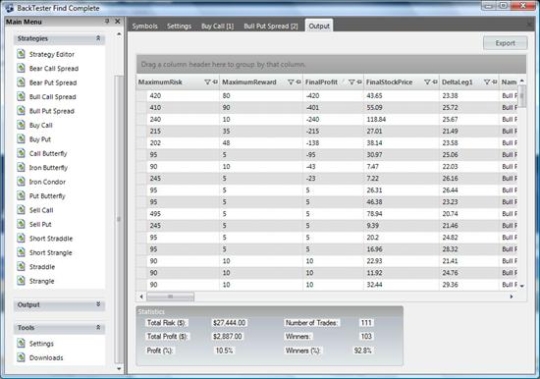Collapse the Strategies section
This screenshot has width=540, height=379.
click(x=98, y=38)
